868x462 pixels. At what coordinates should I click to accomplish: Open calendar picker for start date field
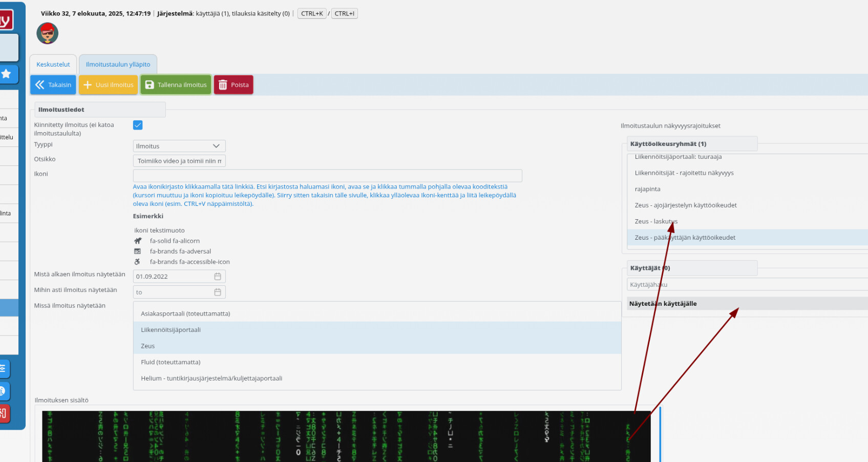pyautogui.click(x=218, y=277)
